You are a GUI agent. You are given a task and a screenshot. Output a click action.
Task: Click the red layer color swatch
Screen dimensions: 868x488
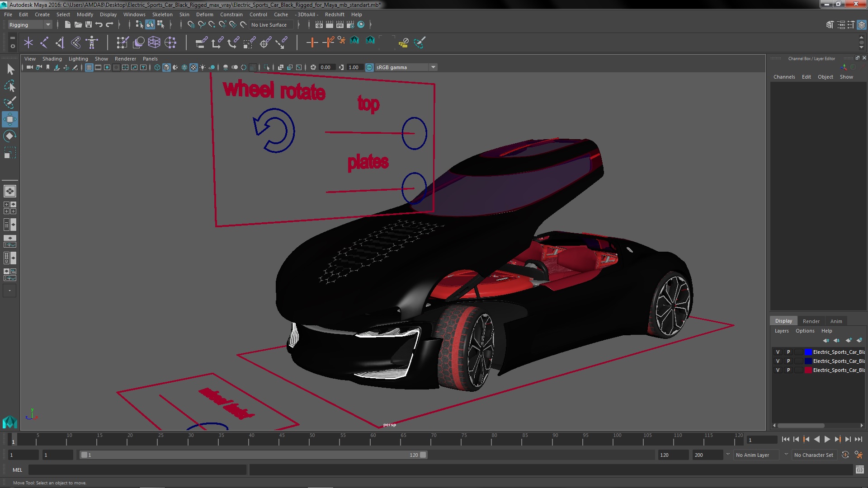(x=808, y=370)
